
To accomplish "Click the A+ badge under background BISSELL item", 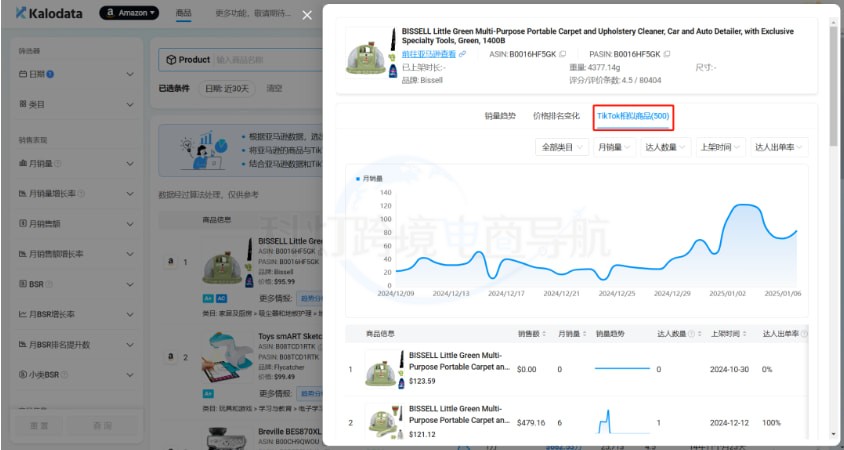I will pos(208,298).
